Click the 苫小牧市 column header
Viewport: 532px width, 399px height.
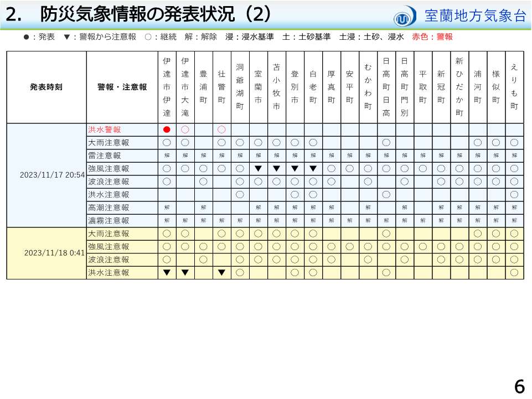point(276,87)
